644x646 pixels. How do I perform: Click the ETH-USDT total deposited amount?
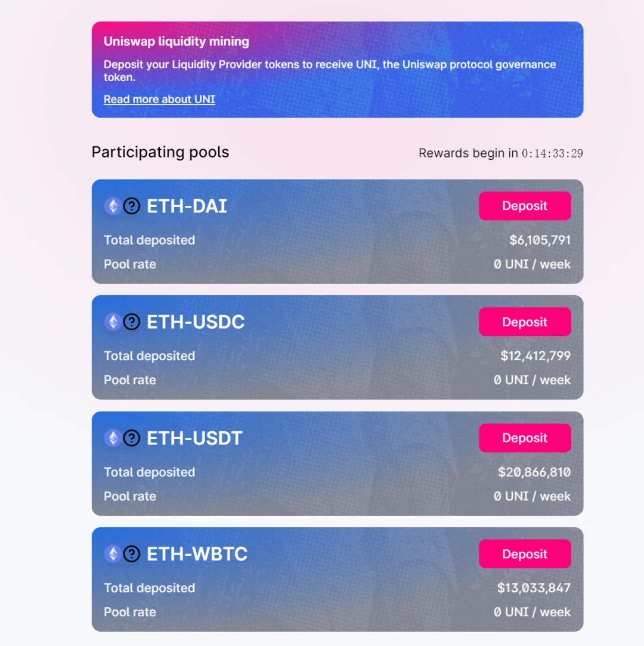534,472
